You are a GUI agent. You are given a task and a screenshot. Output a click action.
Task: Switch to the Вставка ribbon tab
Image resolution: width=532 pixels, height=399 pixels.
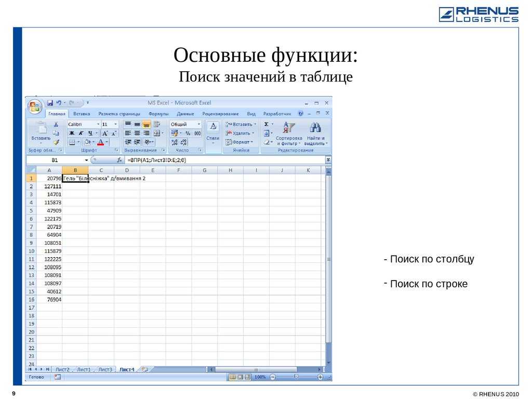pos(82,114)
